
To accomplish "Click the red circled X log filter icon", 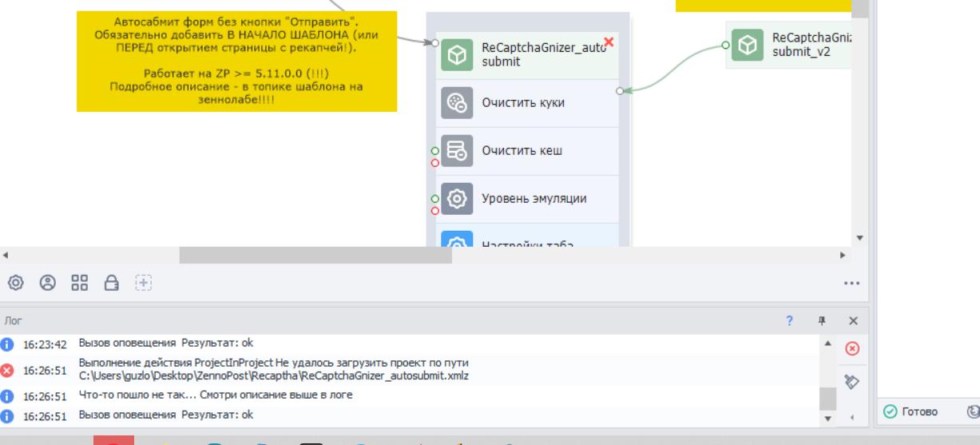I will coord(852,348).
